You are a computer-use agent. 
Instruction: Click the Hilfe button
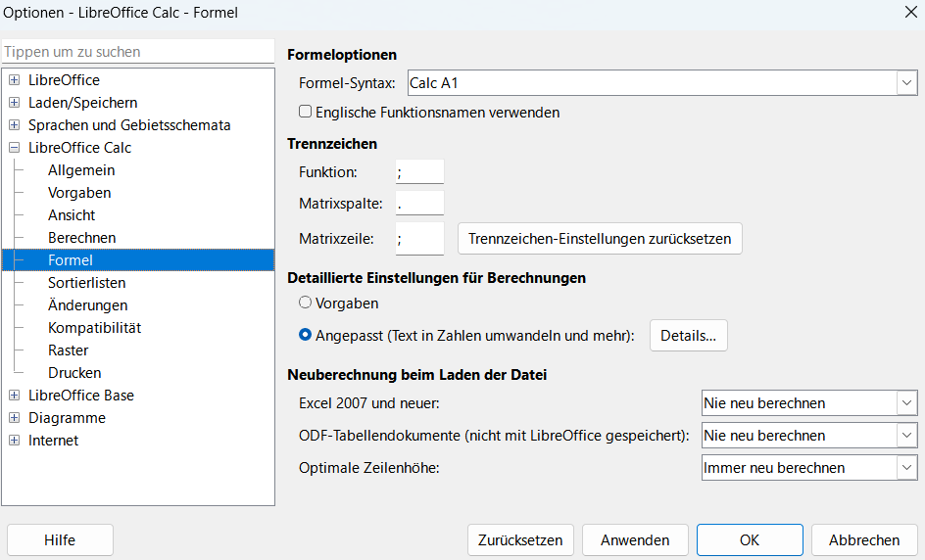tap(60, 540)
